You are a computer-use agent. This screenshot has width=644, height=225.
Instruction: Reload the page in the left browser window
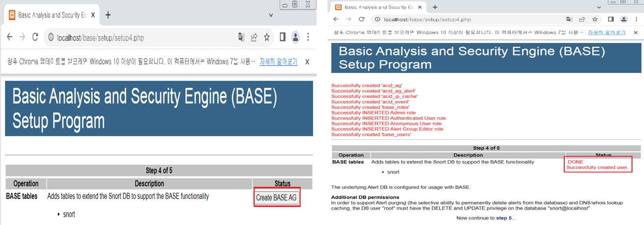point(35,37)
